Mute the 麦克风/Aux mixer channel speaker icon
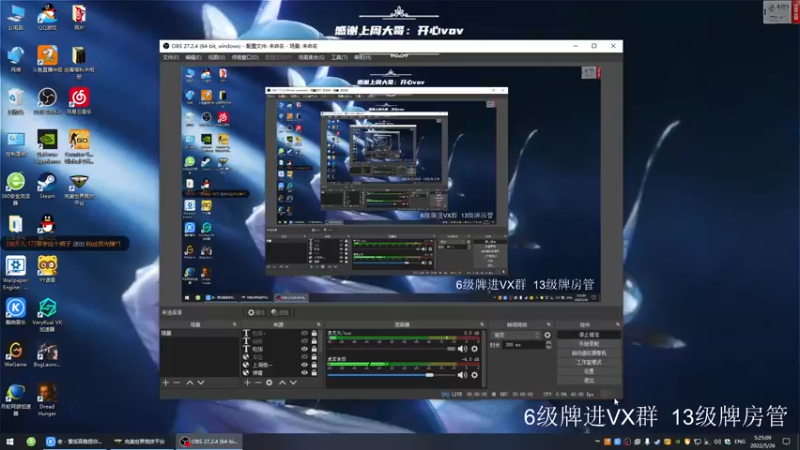 tap(462, 349)
